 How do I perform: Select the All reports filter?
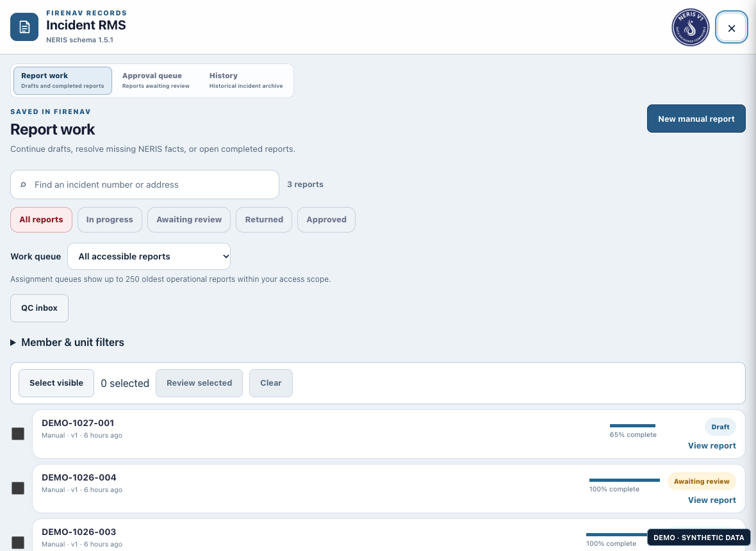click(41, 220)
